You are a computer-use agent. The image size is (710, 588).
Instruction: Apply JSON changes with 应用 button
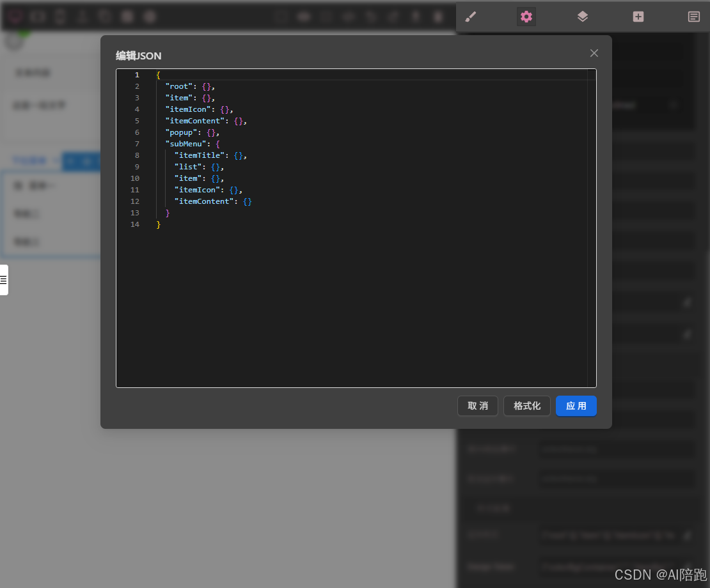[576, 406]
